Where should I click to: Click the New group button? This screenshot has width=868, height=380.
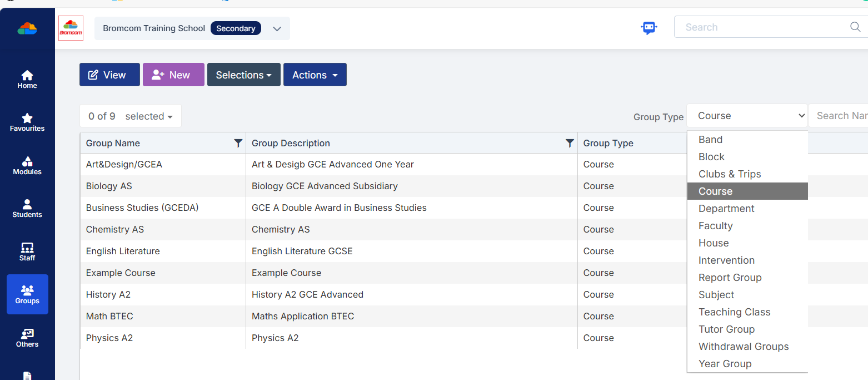[x=173, y=75]
